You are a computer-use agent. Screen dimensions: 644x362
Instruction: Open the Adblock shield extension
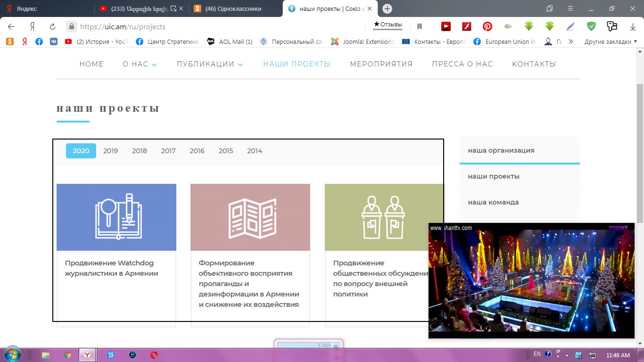tap(591, 26)
